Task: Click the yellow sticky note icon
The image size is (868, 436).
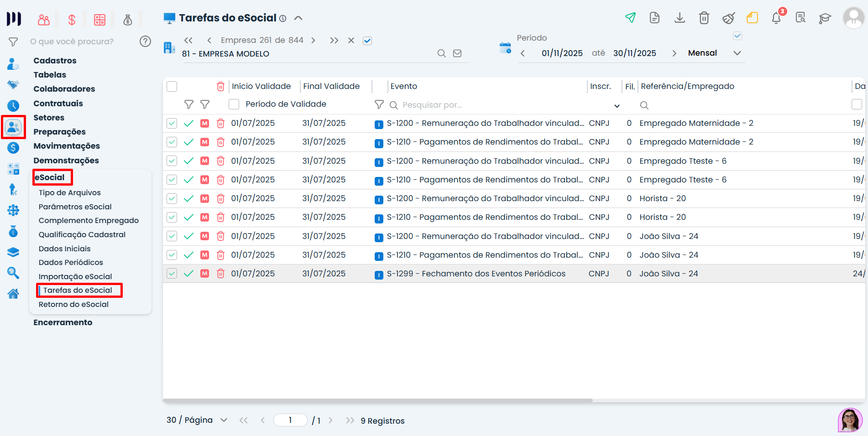Action: 752,18
